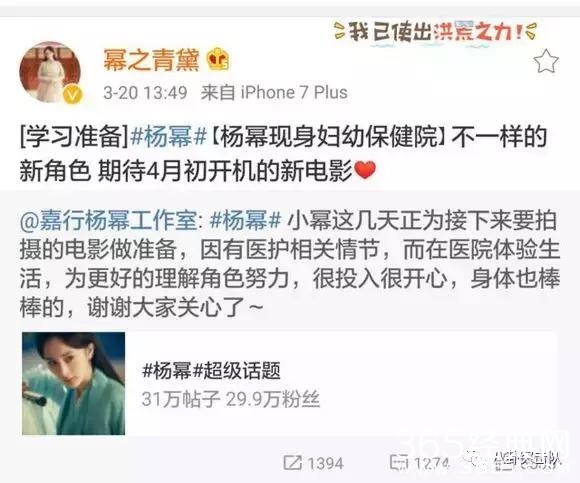The image size is (580, 483).
Task: Tap the comment icon beside 1274
Action: 399,463
